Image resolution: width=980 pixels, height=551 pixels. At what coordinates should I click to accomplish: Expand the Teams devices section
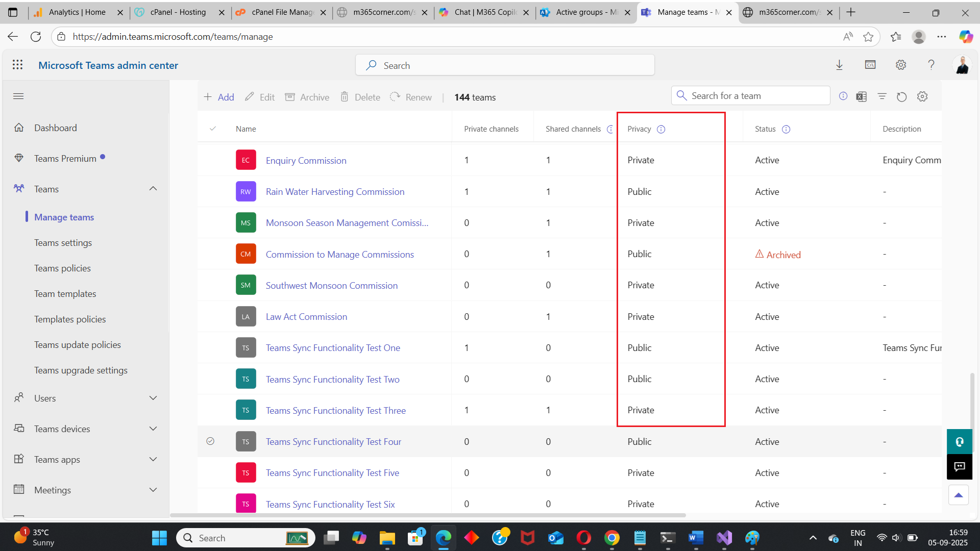(x=153, y=429)
